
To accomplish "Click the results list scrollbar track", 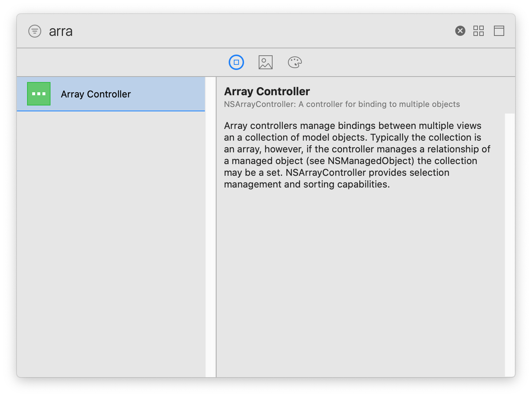I will pos(210,227).
